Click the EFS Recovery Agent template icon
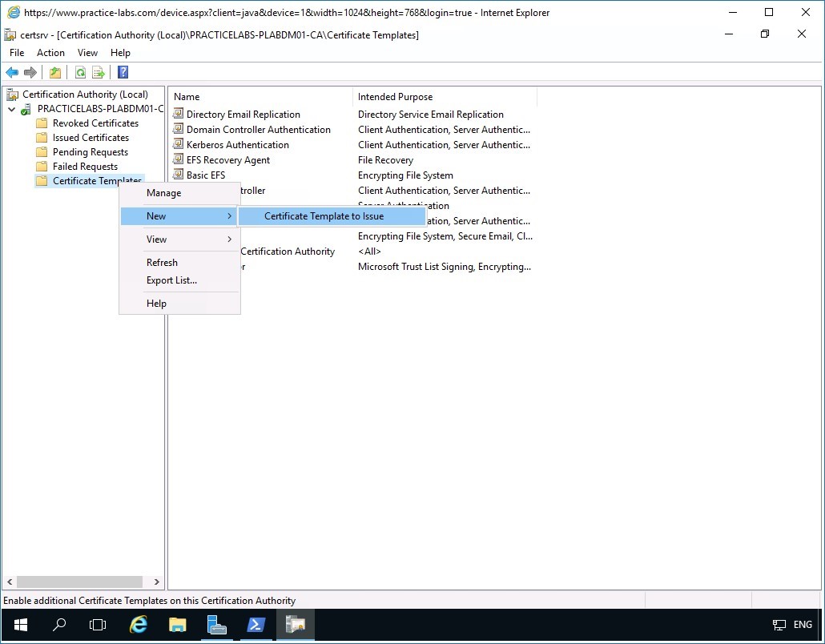 click(x=178, y=159)
